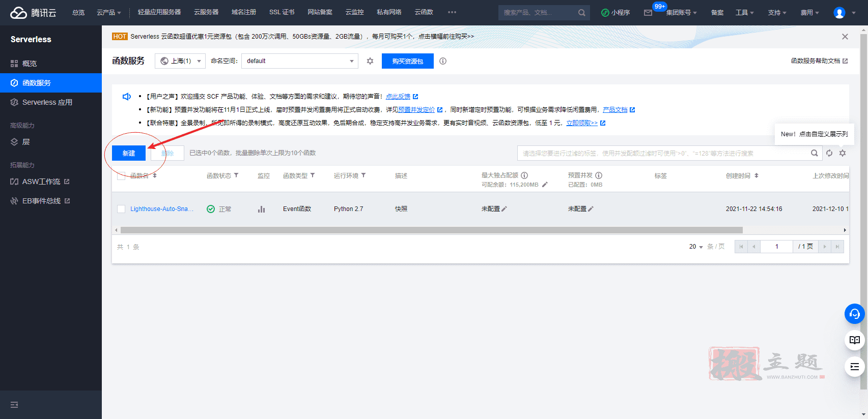The height and width of the screenshot is (419, 868).
Task: Select 概览 in Serverless sidebar
Action: [51, 64]
